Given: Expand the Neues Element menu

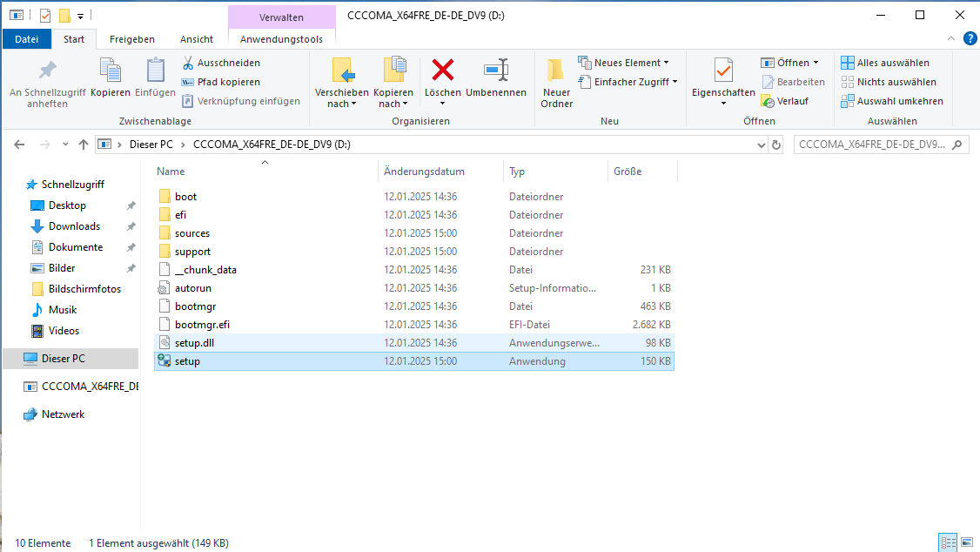Looking at the screenshot, I should click(667, 63).
